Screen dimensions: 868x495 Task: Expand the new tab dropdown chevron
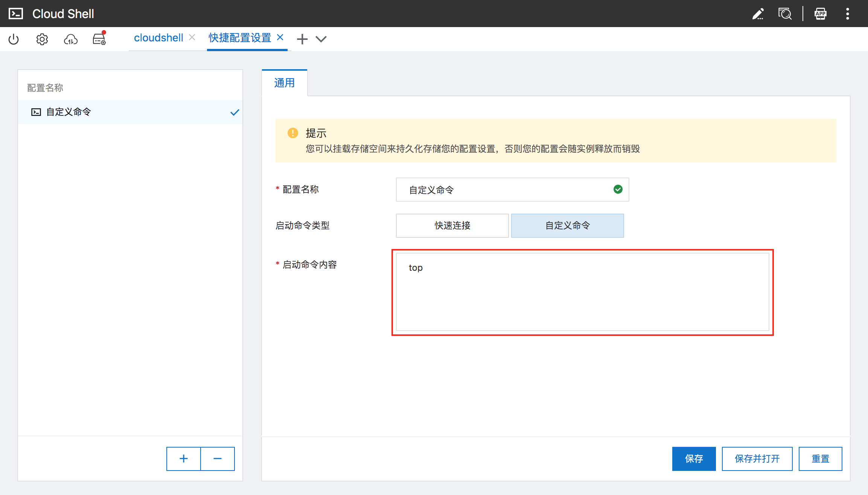tap(321, 39)
